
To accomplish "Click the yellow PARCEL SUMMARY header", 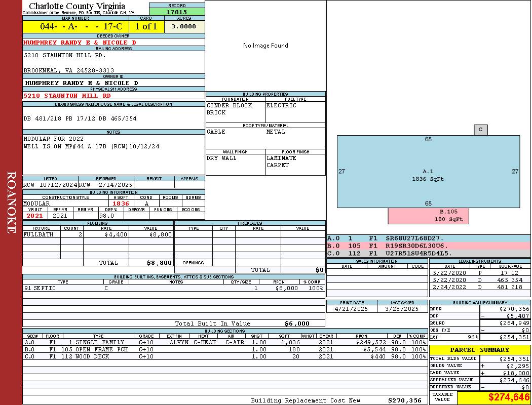I will tap(480, 350).
